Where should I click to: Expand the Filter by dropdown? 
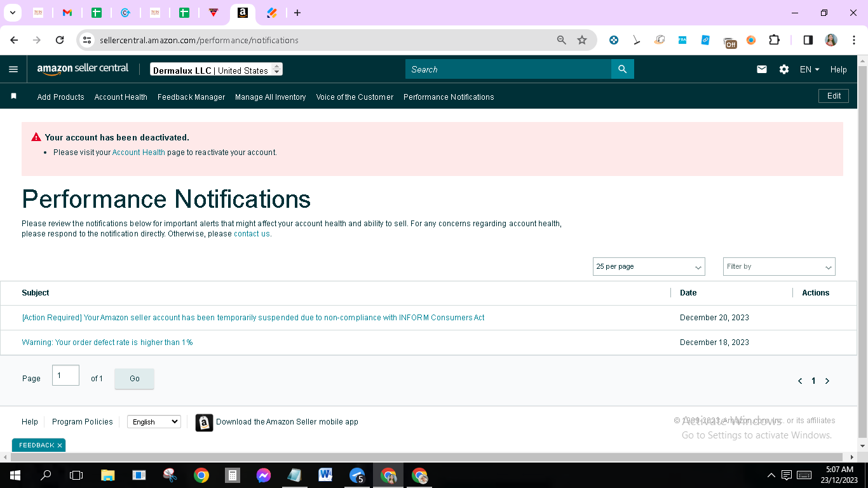pyautogui.click(x=779, y=267)
